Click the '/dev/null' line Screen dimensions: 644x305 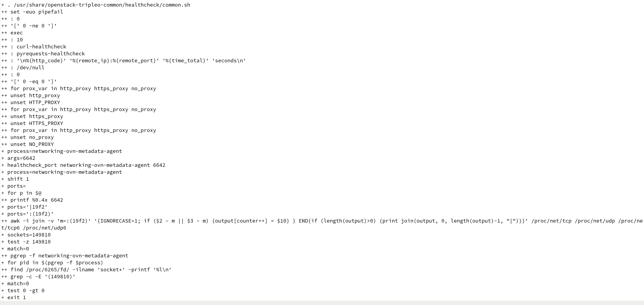30,68
